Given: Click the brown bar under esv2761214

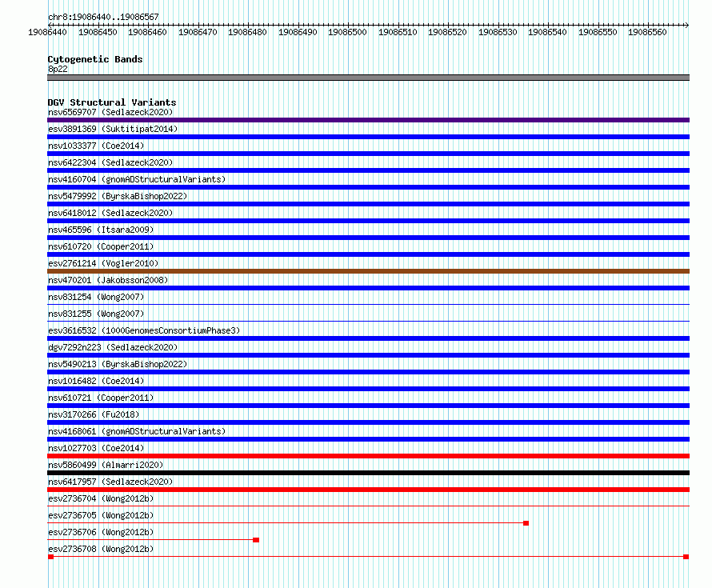Looking at the screenshot, I should (368, 271).
